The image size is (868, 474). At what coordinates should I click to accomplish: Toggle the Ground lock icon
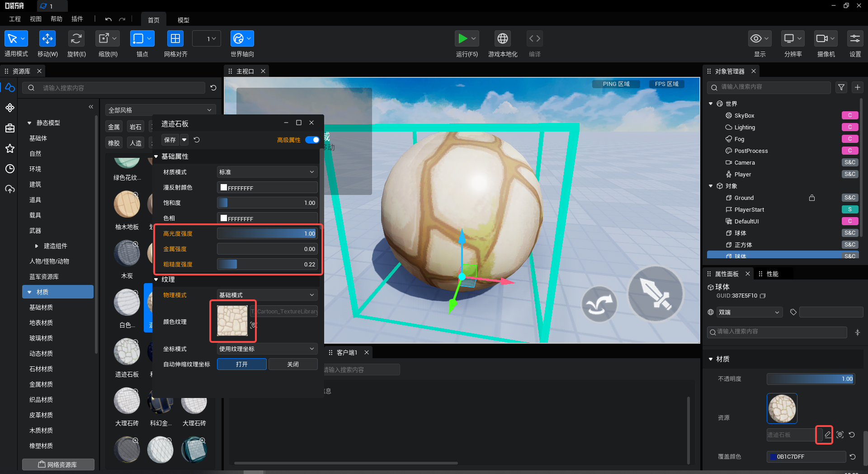[x=812, y=198]
